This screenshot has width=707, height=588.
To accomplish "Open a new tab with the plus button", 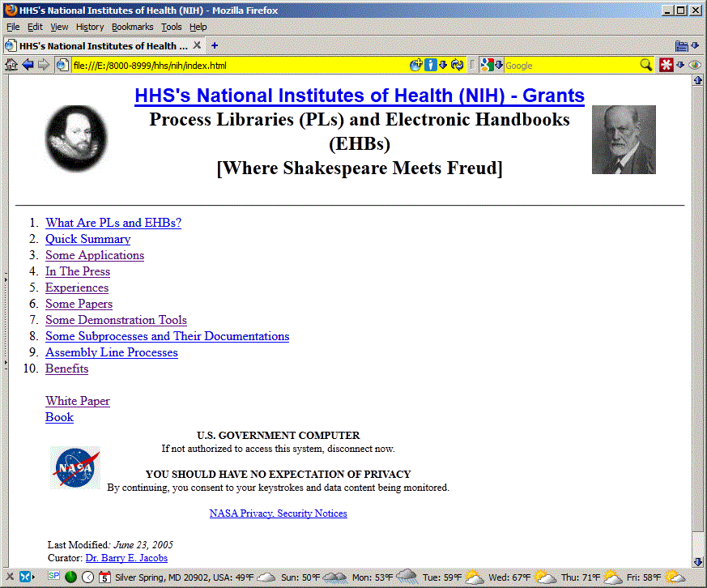I will pyautogui.click(x=215, y=45).
